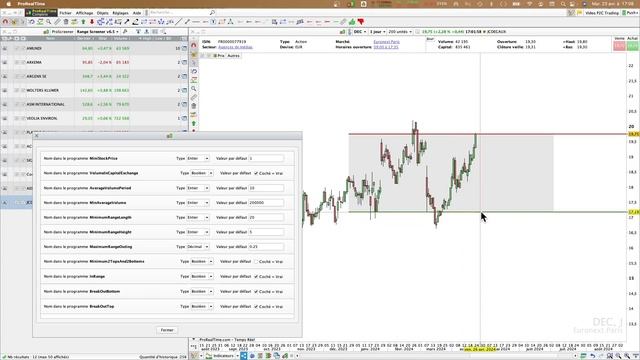Click the triangle shape drawing tool
Screen dimensions: 640x360
tap(231, 22)
